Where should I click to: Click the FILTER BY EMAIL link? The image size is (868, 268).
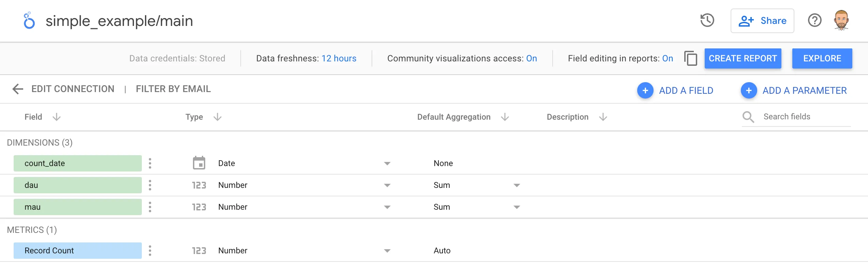point(173,89)
